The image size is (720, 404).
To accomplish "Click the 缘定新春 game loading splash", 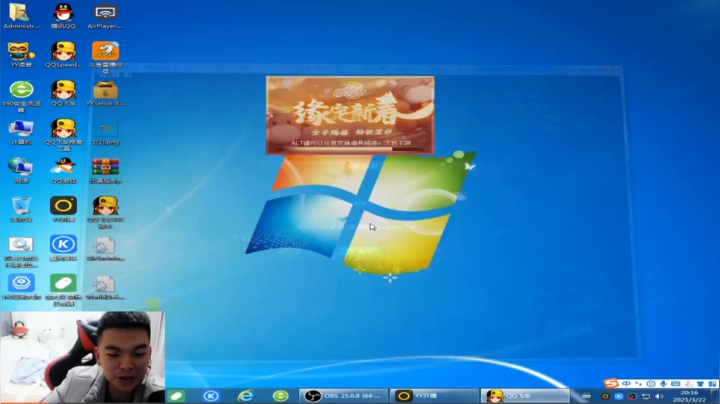I will click(350, 115).
